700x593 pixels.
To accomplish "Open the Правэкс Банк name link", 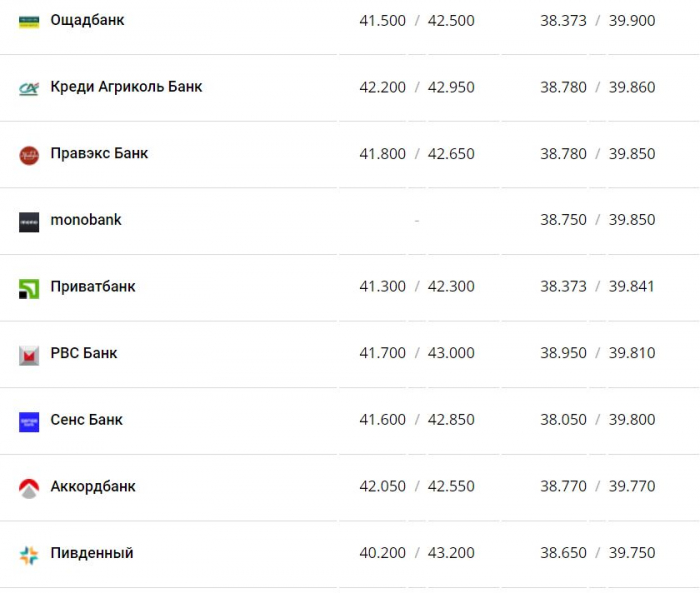I will tap(99, 153).
